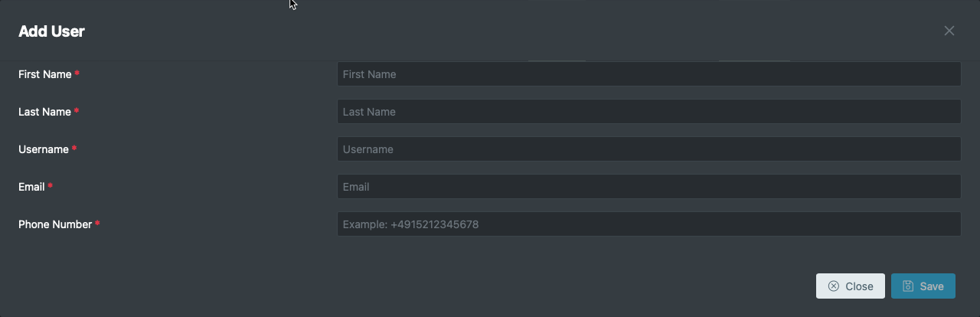Click the required asterisk next to Username

(x=74, y=149)
